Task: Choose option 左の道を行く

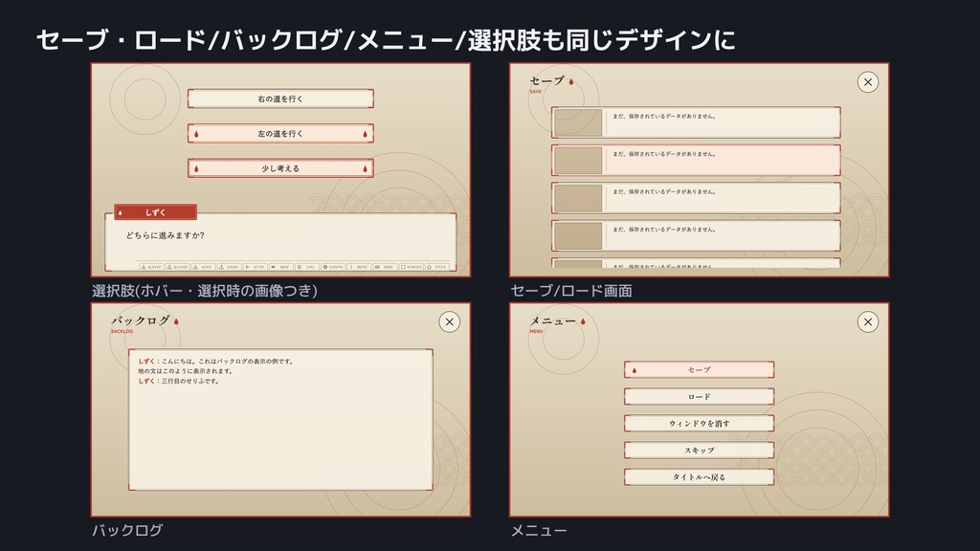Action: (280, 134)
